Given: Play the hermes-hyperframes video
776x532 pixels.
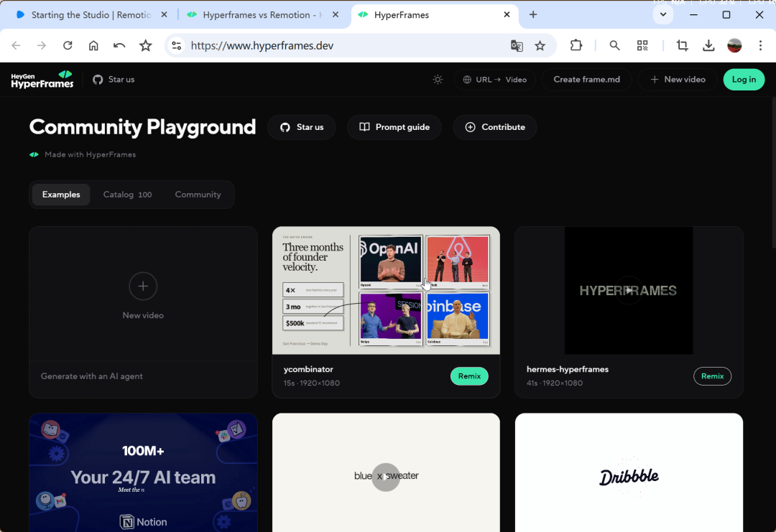Looking at the screenshot, I should click(629, 290).
